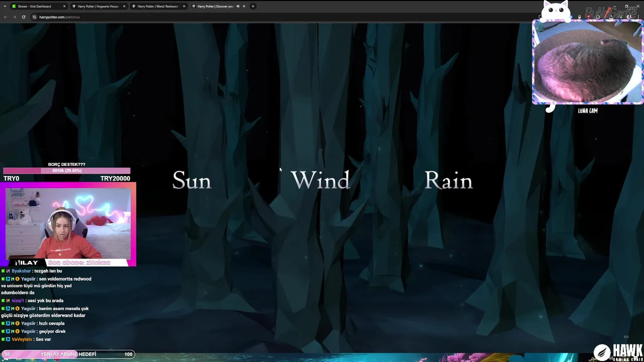The width and height of the screenshot is (644, 362).
Task: Click the 'TRY20000' goal amount label
Action: click(x=115, y=178)
